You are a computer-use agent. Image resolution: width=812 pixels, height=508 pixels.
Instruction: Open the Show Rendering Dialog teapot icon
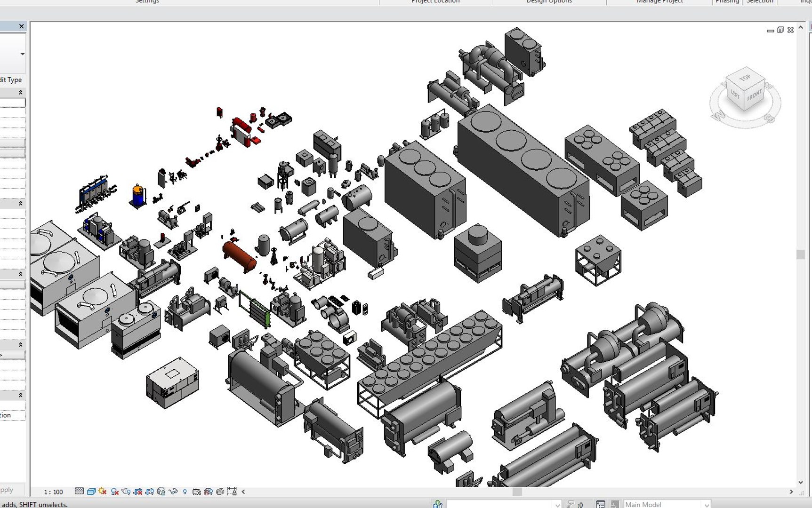(126, 492)
